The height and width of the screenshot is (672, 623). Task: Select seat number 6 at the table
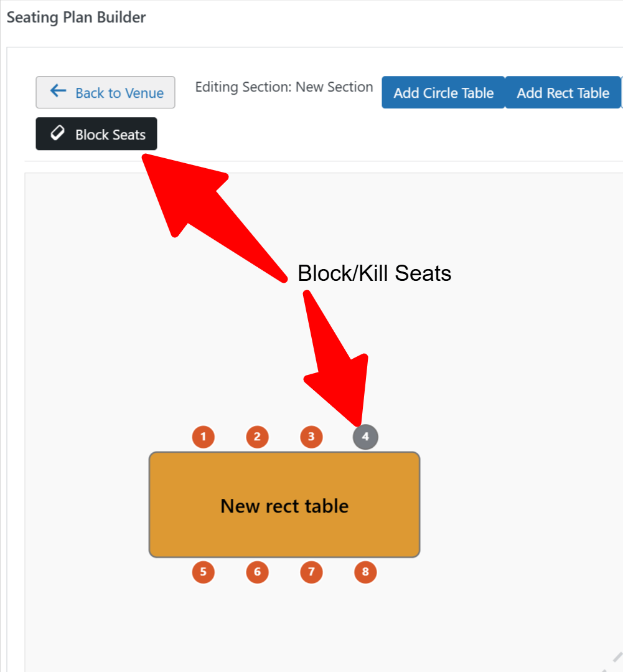pos(257,572)
